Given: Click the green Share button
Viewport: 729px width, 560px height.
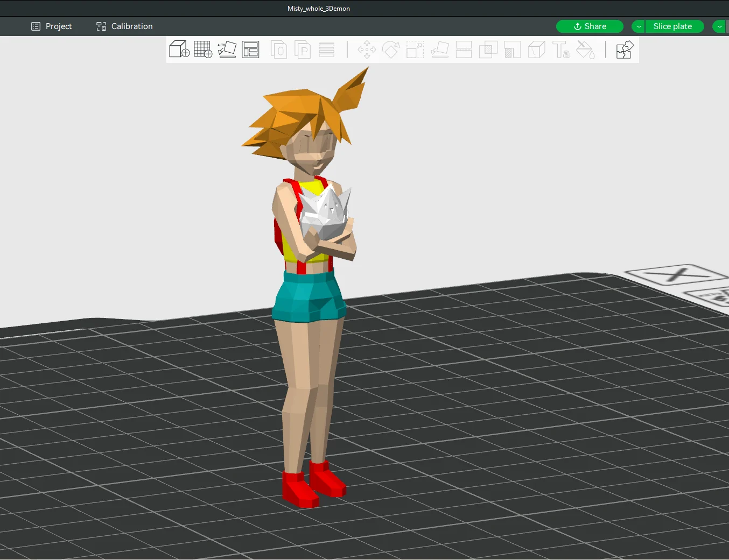Looking at the screenshot, I should (590, 26).
